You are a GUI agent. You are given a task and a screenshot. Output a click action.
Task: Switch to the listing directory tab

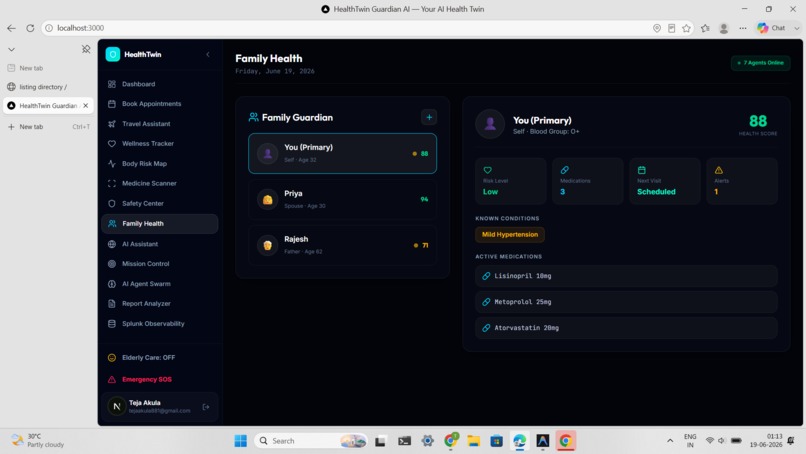49,87
